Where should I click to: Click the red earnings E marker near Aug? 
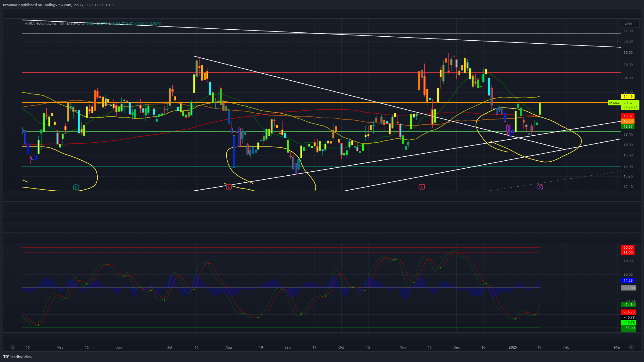coord(229,187)
